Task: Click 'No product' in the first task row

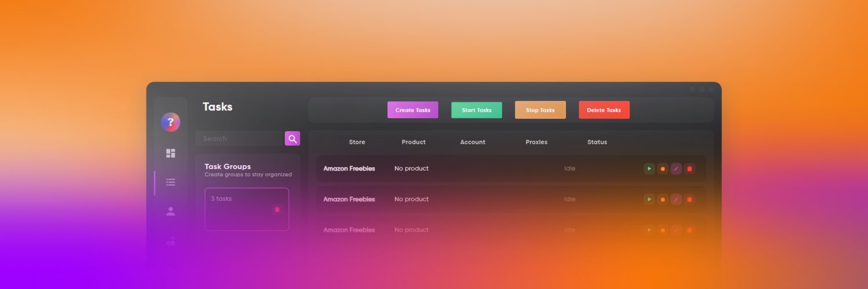Action: pyautogui.click(x=411, y=169)
